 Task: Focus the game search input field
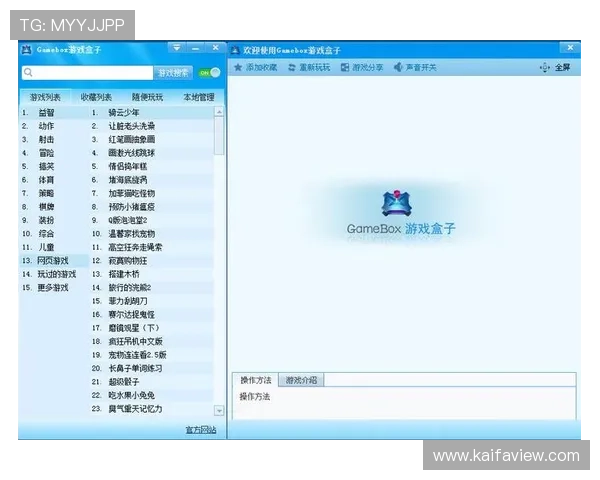coord(88,72)
